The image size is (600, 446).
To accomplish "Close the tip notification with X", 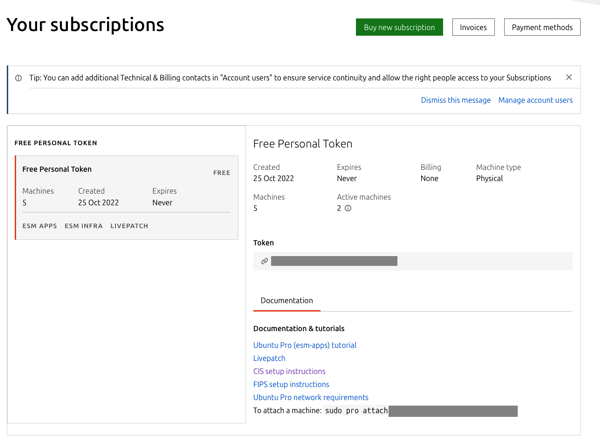I will (569, 77).
